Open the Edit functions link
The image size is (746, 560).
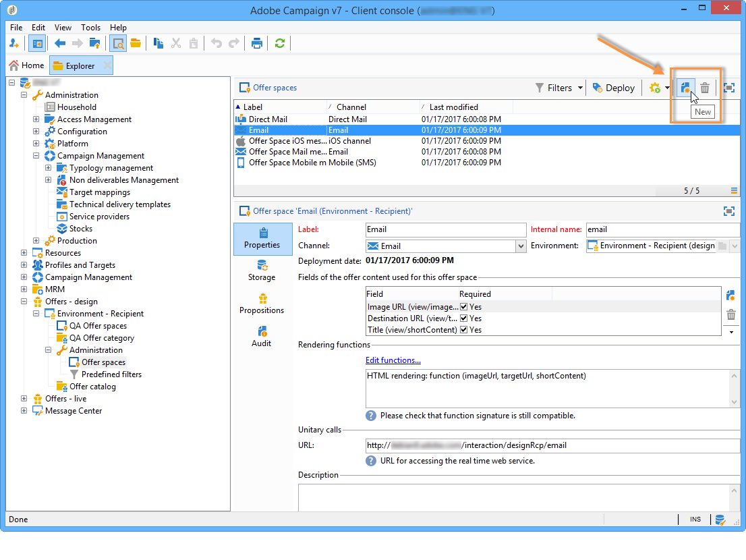click(x=393, y=361)
